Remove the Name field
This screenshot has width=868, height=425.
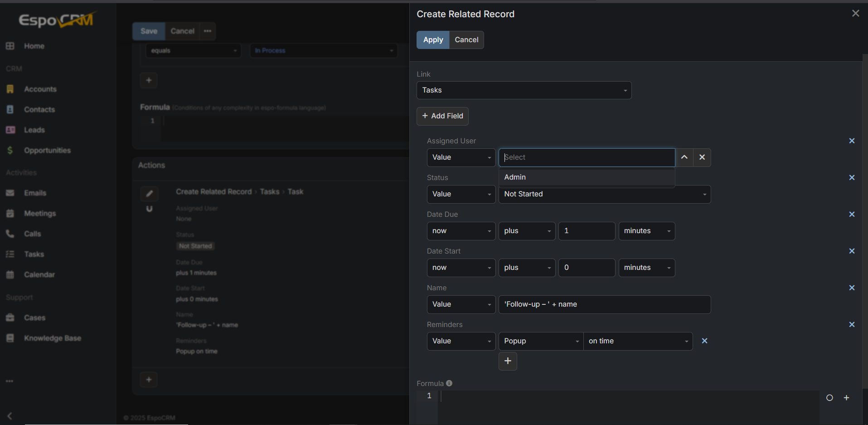tap(852, 288)
